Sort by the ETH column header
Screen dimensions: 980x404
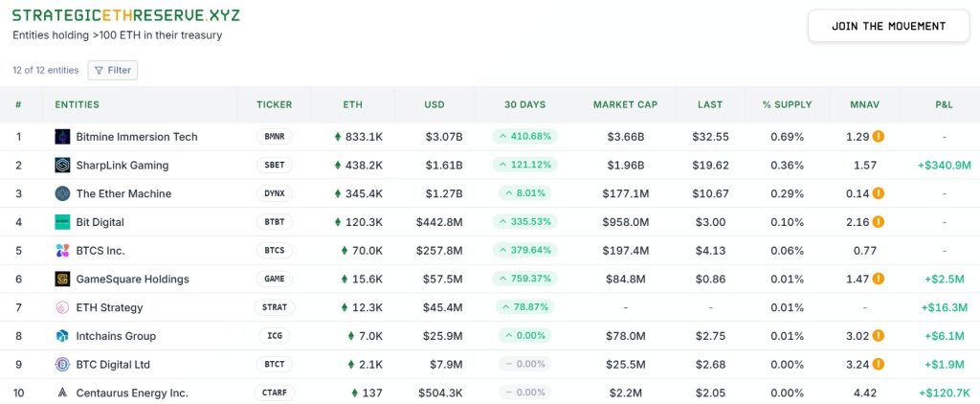[x=352, y=104]
